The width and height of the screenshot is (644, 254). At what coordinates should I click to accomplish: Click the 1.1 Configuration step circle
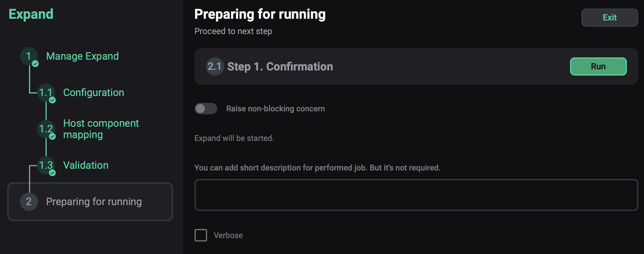[x=46, y=92]
